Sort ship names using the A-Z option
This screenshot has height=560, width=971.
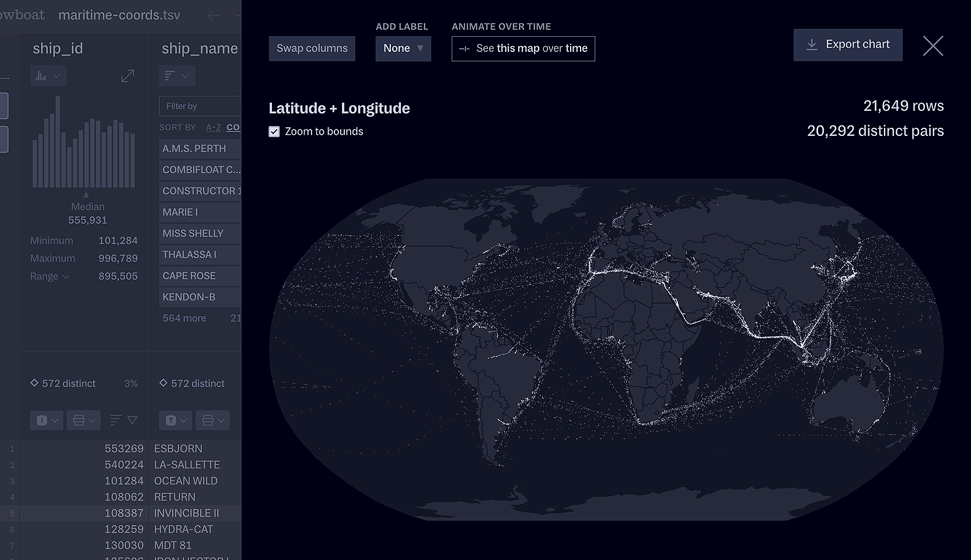[212, 127]
